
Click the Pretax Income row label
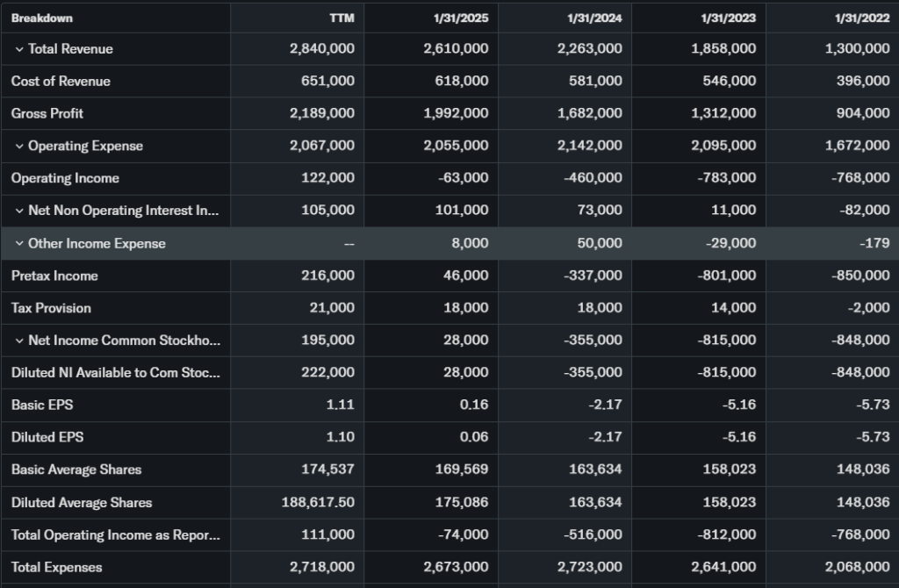pos(54,276)
